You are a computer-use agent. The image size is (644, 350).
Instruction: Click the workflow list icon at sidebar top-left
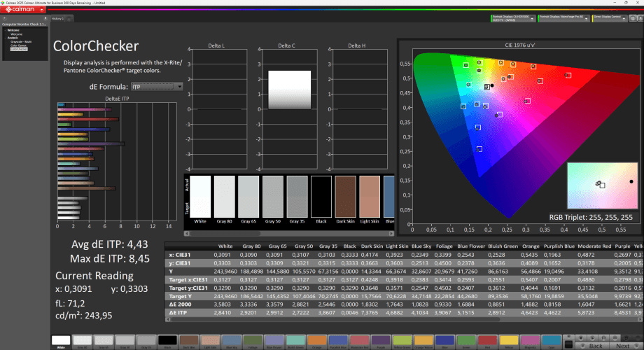[5, 18]
